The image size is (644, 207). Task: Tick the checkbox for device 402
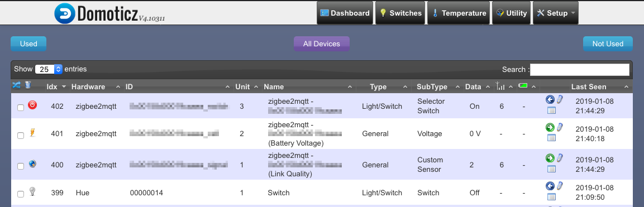pyautogui.click(x=21, y=107)
